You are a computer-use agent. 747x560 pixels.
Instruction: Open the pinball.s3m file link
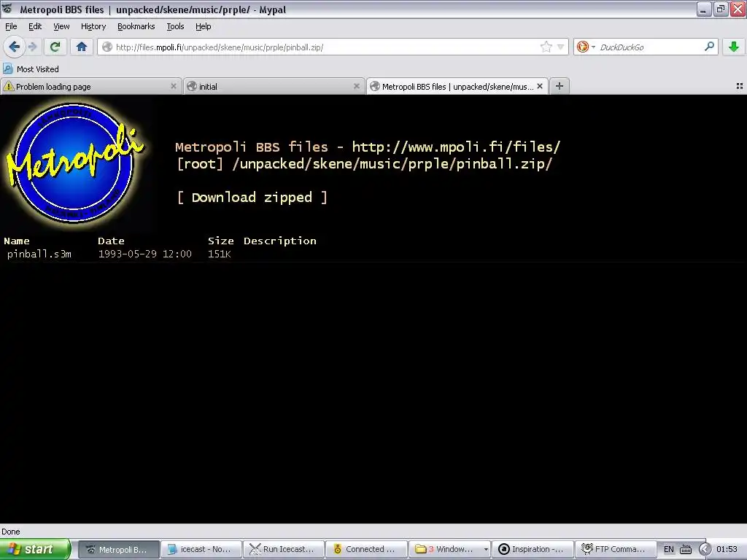[x=39, y=254]
